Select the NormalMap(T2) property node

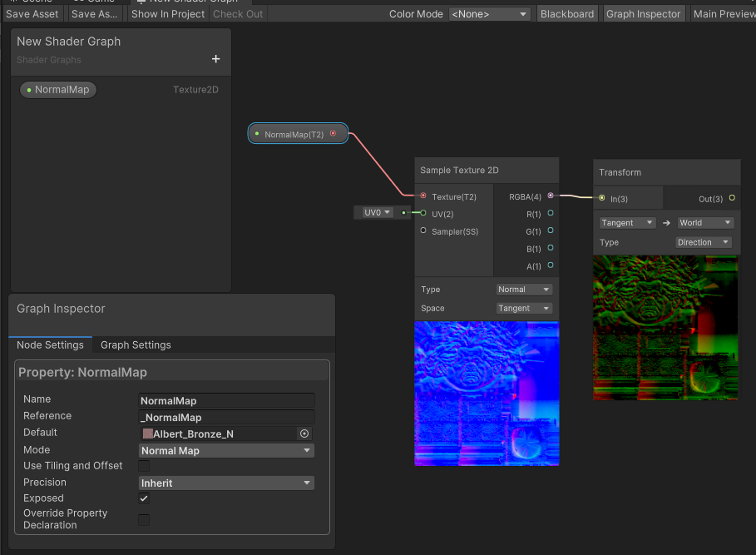[x=298, y=134]
